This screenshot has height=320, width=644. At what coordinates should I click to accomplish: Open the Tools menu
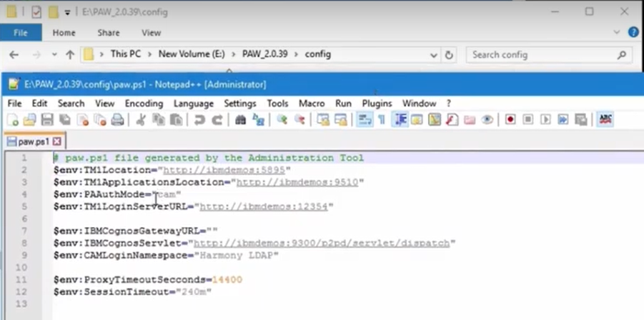[277, 104]
